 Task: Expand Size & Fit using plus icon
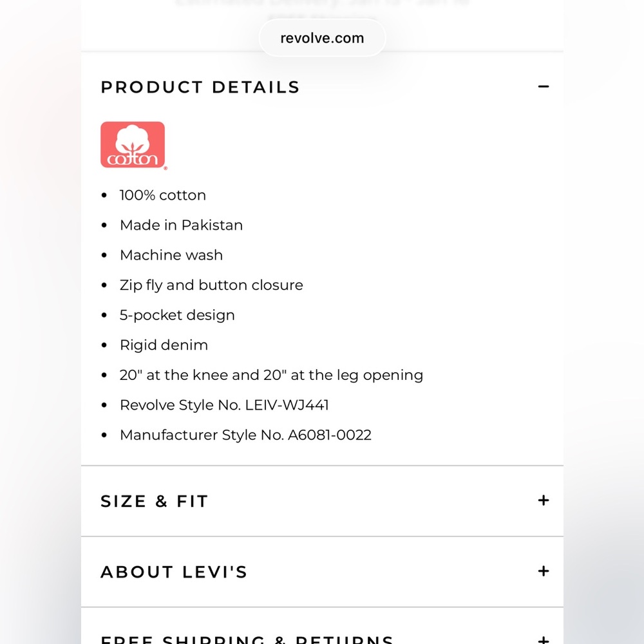[544, 500]
